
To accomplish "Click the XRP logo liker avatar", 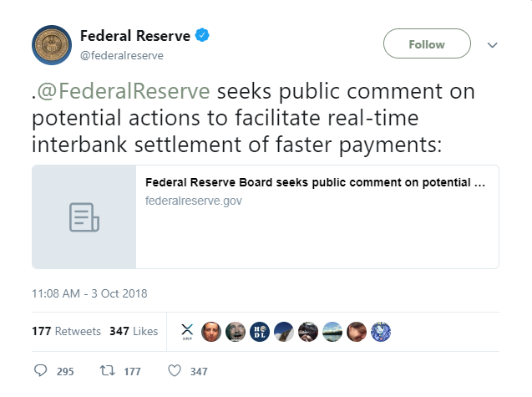I will pyautogui.click(x=187, y=331).
